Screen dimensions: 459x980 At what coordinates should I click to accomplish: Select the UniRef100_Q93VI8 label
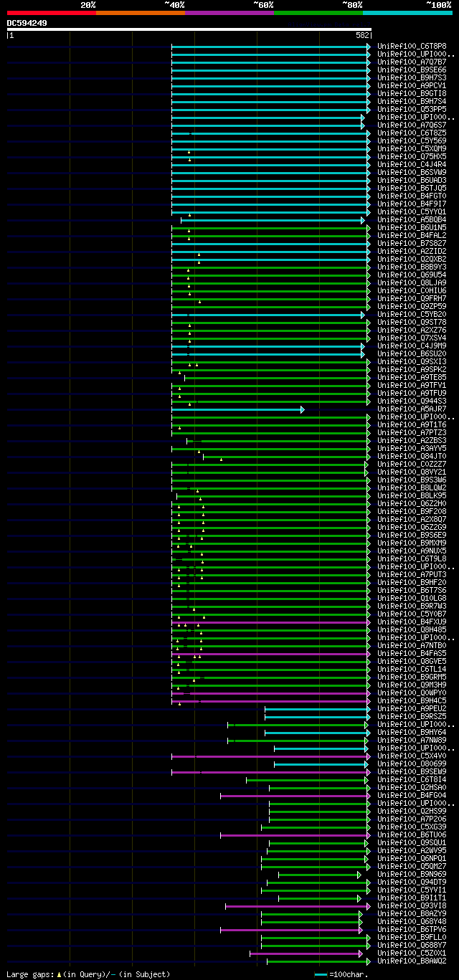(x=412, y=905)
